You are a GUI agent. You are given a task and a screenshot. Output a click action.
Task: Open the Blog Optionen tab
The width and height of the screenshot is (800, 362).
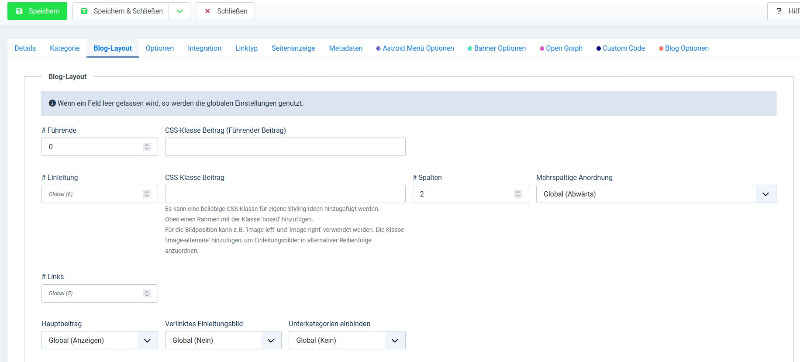[x=683, y=48]
